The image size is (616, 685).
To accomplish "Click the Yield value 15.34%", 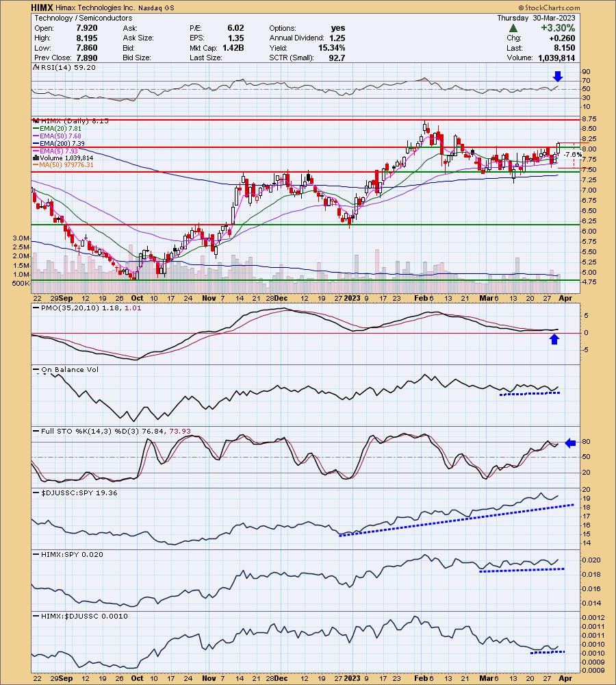I will pos(332,48).
